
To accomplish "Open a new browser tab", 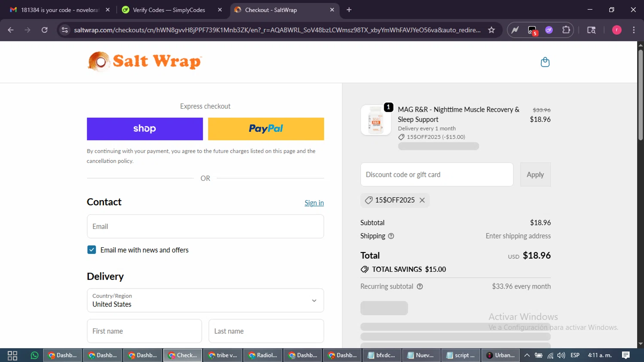I will 349,10.
